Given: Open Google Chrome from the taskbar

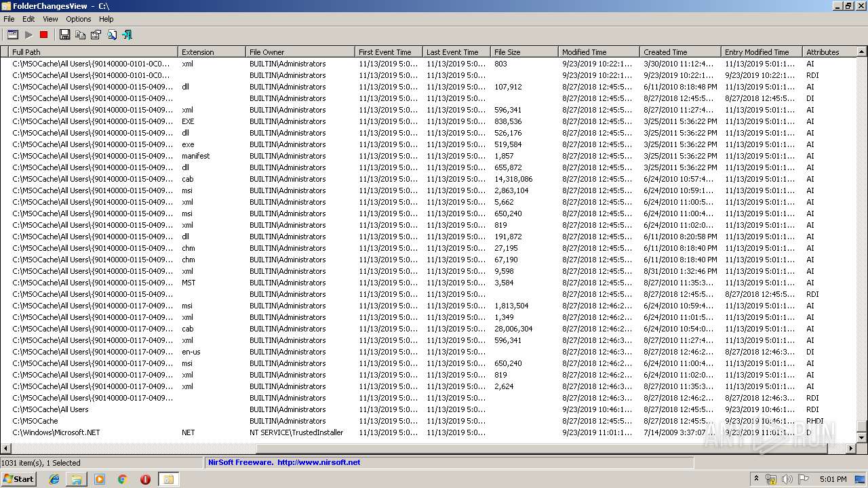Looking at the screenshot, I should (123, 479).
